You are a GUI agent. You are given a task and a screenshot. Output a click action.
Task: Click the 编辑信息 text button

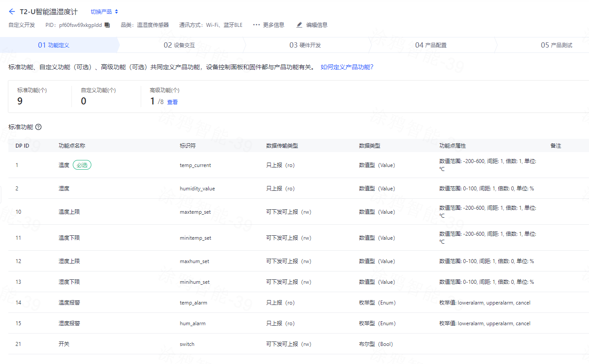click(317, 25)
